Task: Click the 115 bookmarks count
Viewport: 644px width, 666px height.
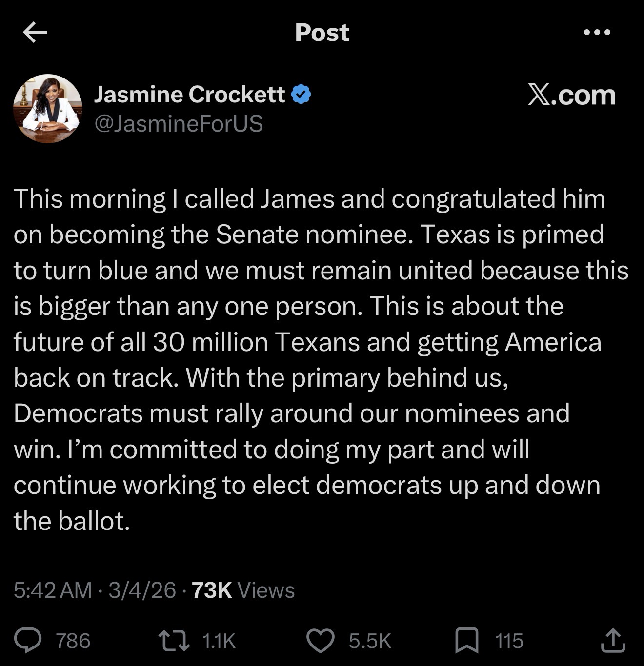Action: (509, 641)
